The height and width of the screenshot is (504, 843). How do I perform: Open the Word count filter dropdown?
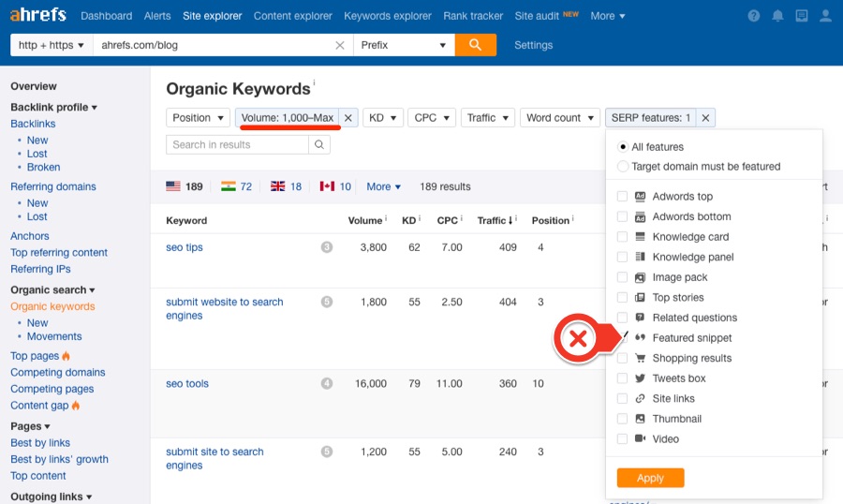tap(560, 118)
